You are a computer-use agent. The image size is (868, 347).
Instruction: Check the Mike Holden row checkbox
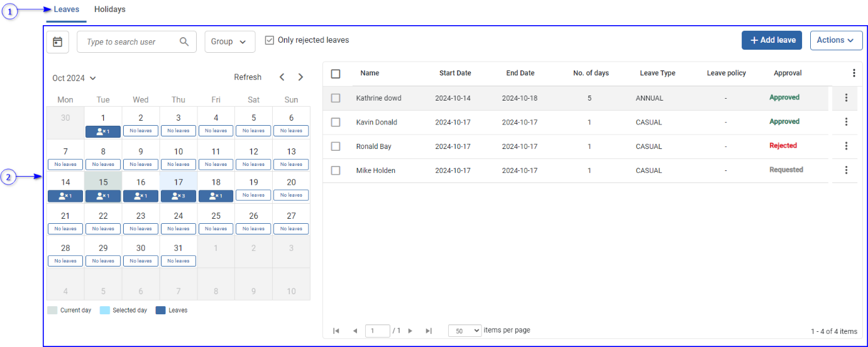coord(336,170)
